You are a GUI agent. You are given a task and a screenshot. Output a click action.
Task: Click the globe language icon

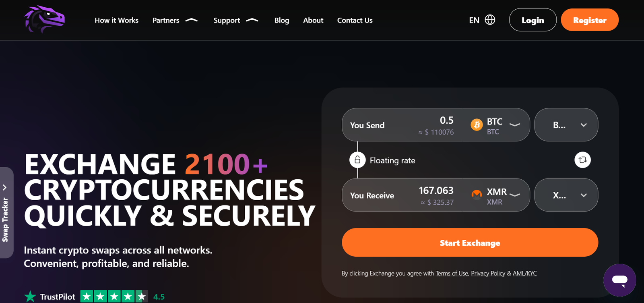490,20
